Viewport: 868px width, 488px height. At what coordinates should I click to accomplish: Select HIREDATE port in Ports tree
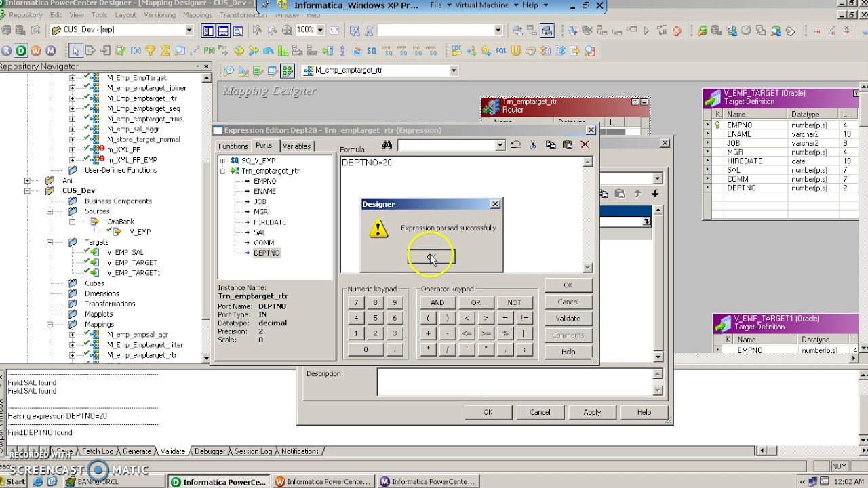[269, 222]
